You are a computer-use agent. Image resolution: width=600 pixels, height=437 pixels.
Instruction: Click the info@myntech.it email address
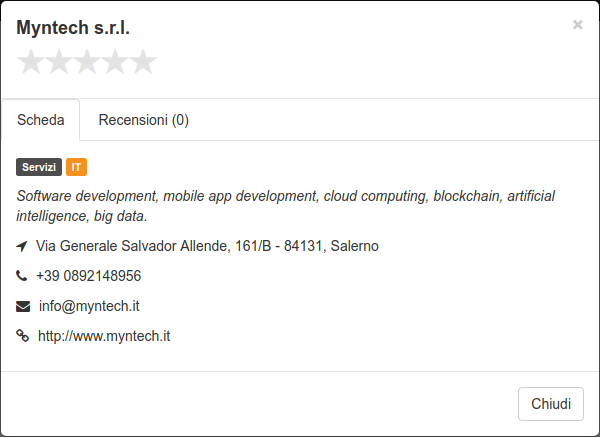89,306
